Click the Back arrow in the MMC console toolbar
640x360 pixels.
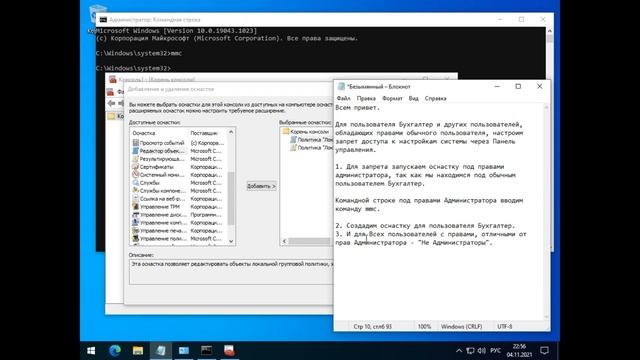[111, 104]
